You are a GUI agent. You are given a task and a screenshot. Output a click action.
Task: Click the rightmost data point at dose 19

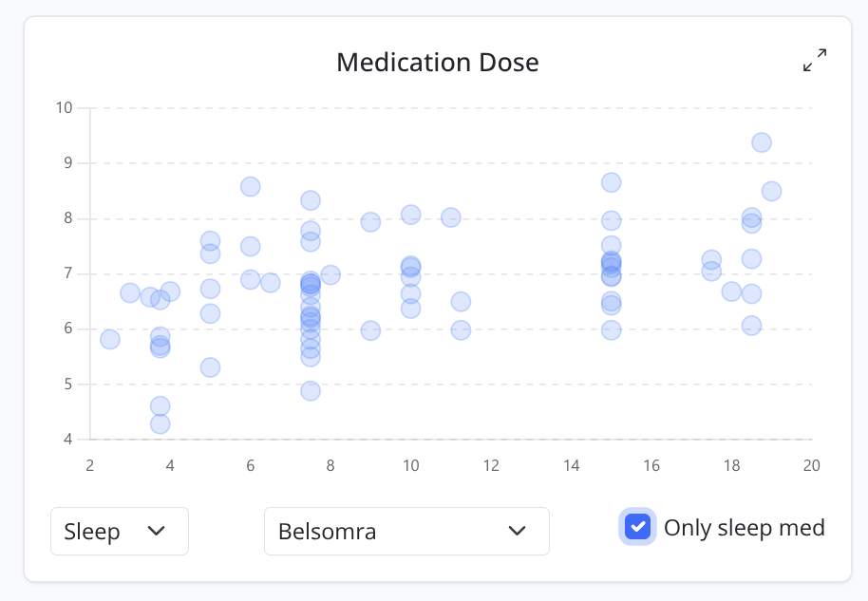771,191
